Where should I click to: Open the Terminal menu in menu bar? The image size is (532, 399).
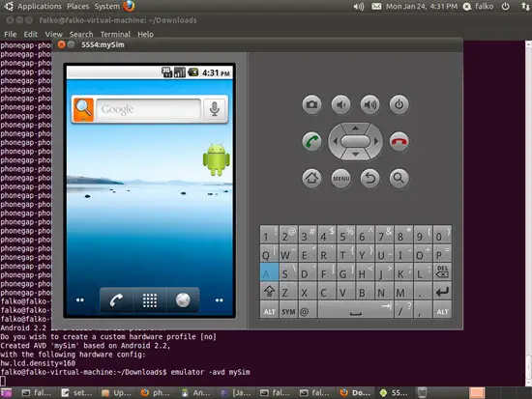coord(115,34)
